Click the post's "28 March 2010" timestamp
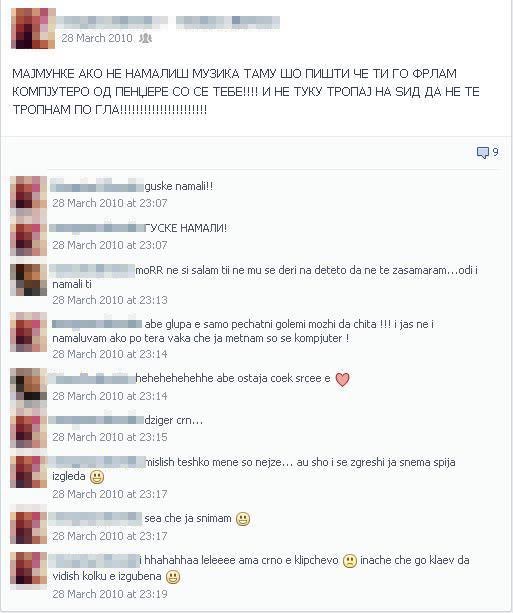 pyautogui.click(x=97, y=38)
